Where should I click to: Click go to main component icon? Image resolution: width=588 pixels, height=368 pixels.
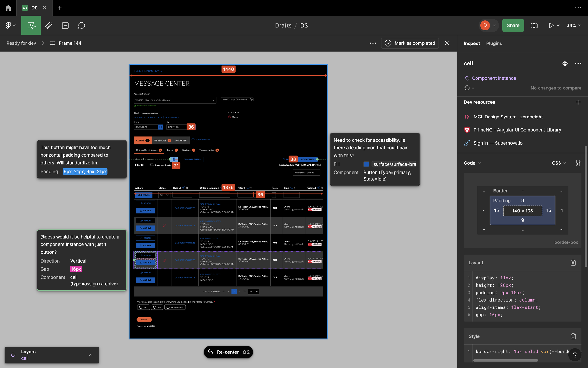click(565, 63)
